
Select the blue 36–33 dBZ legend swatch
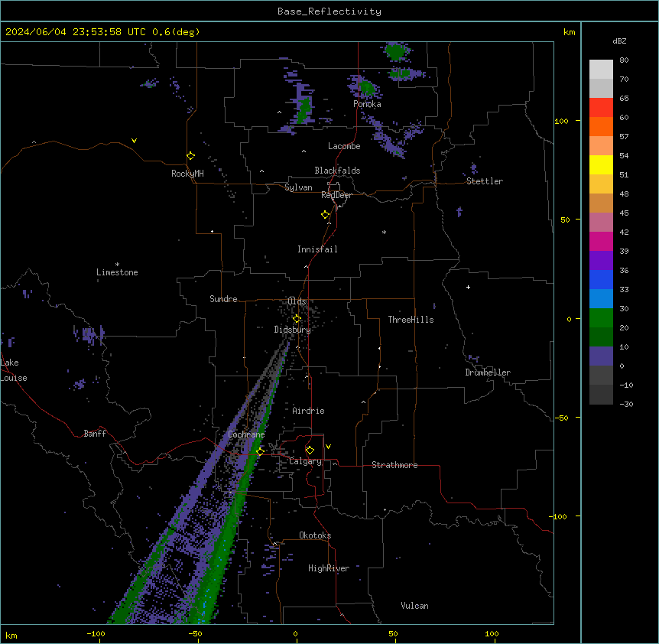click(601, 279)
